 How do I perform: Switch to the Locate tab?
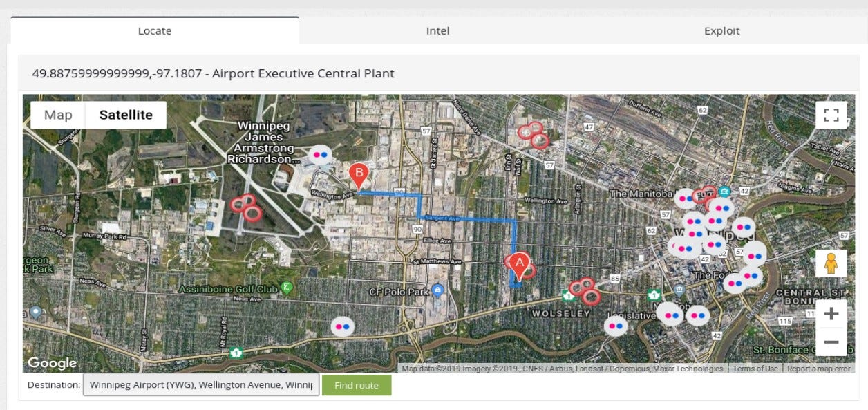coord(155,30)
